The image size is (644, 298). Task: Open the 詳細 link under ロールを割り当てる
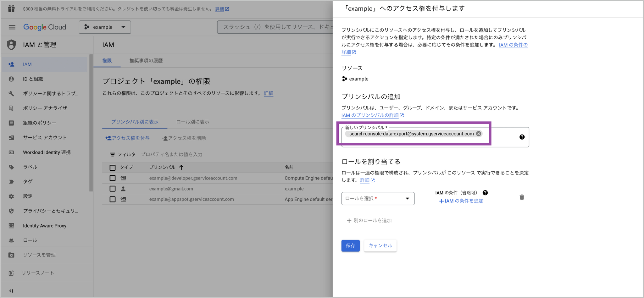pyautogui.click(x=367, y=180)
